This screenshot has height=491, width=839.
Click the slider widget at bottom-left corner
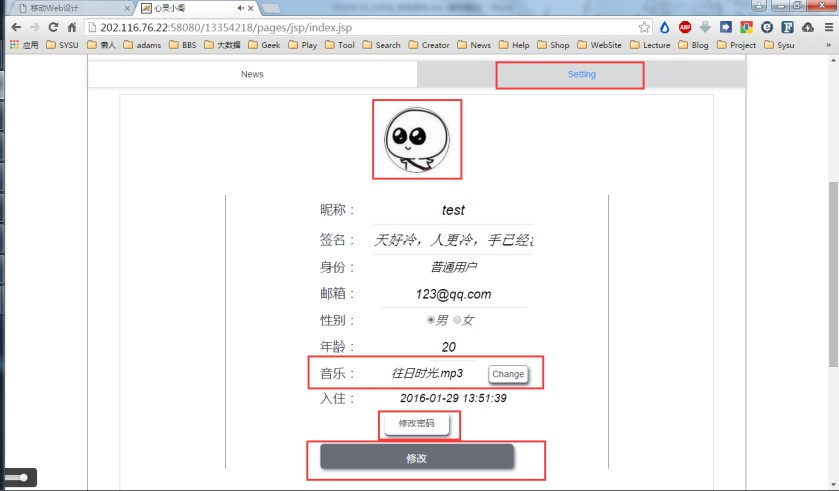(x=20, y=477)
